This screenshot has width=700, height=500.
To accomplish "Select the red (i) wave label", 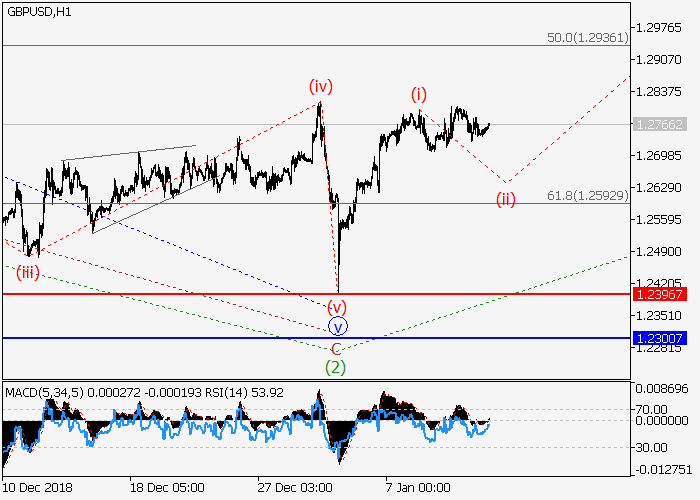I will (x=418, y=94).
